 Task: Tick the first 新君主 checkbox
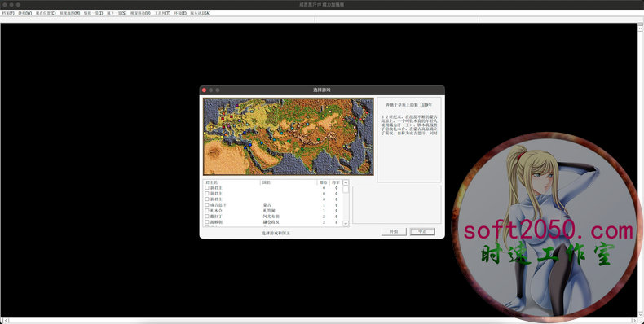(207, 187)
